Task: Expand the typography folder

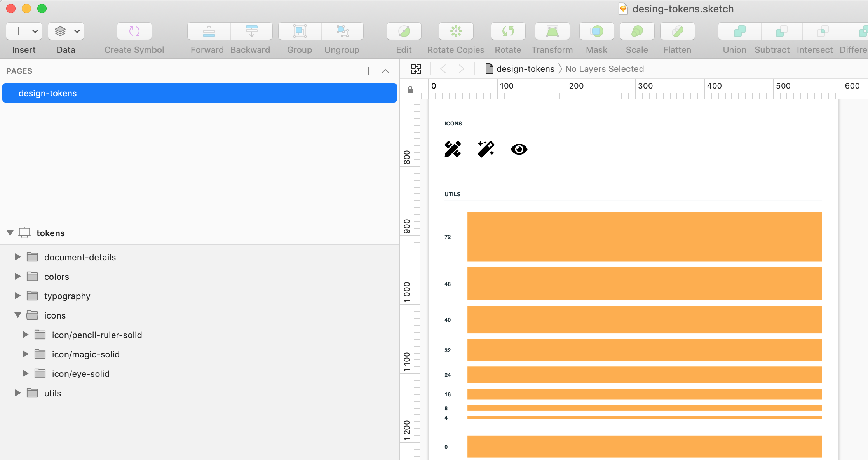Action: coord(17,296)
